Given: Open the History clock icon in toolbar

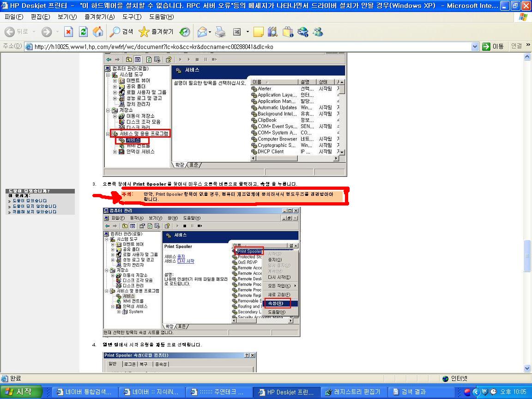Looking at the screenshot, I should (x=185, y=32).
